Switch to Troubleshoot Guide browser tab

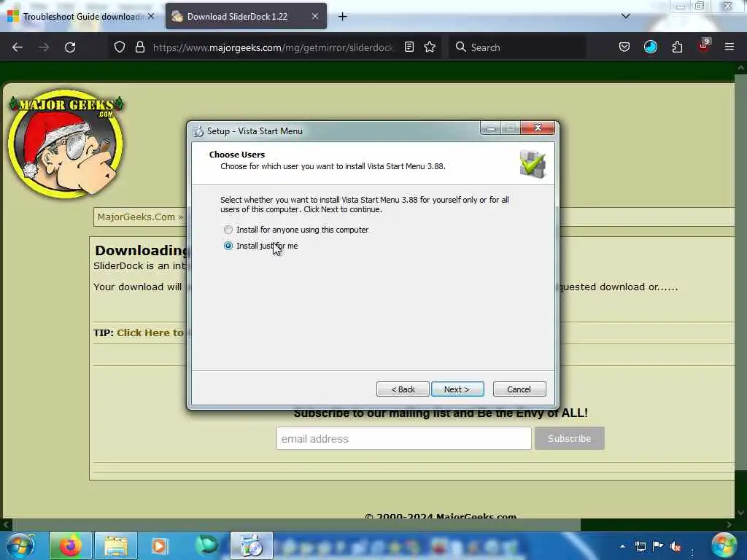[x=82, y=17]
